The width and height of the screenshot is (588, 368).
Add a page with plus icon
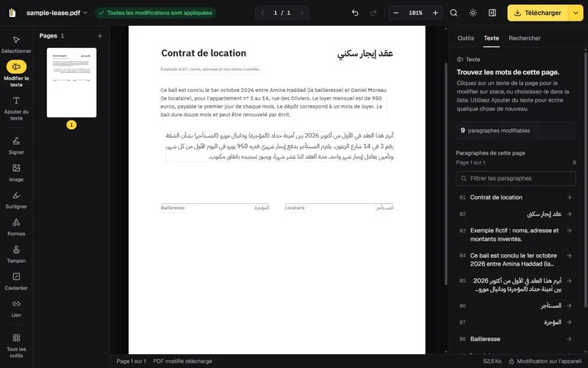100,36
